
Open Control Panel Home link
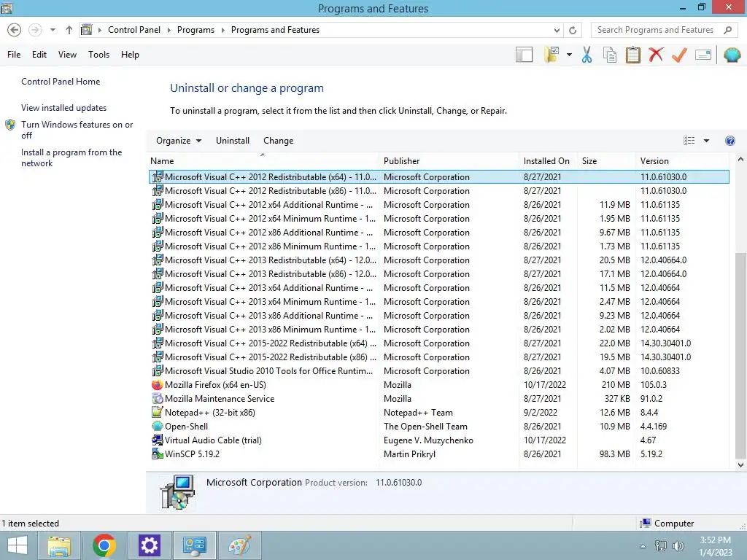(x=61, y=82)
